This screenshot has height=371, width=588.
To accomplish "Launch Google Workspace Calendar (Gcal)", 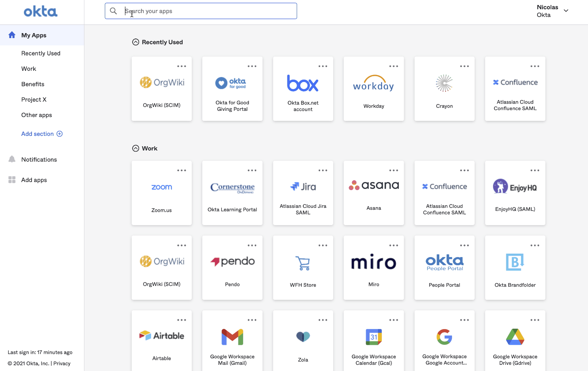I will tap(374, 341).
